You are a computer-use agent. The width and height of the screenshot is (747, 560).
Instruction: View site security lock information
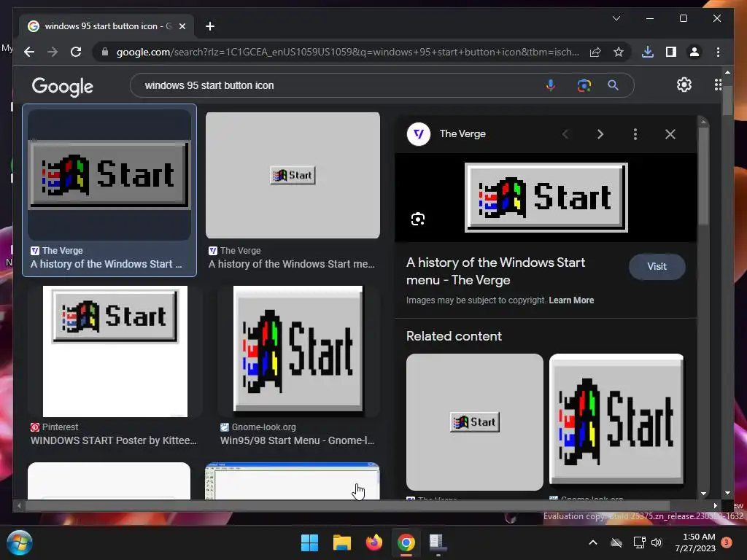(x=105, y=52)
